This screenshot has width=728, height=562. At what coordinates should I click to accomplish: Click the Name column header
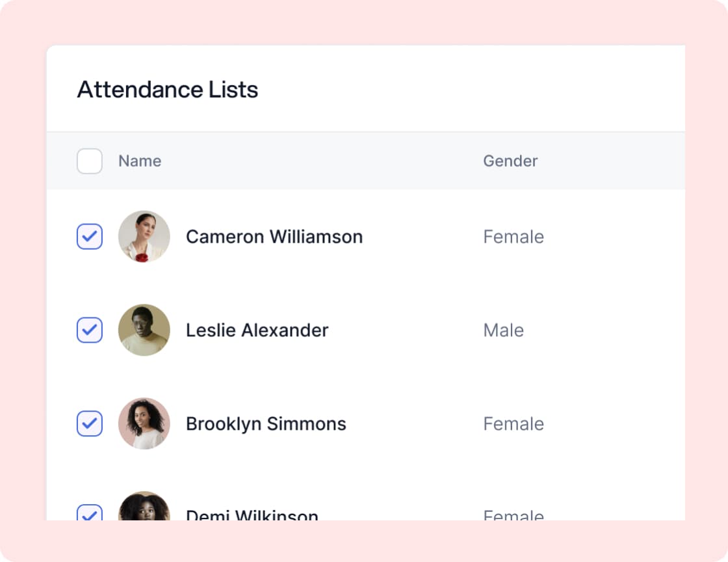(x=140, y=161)
